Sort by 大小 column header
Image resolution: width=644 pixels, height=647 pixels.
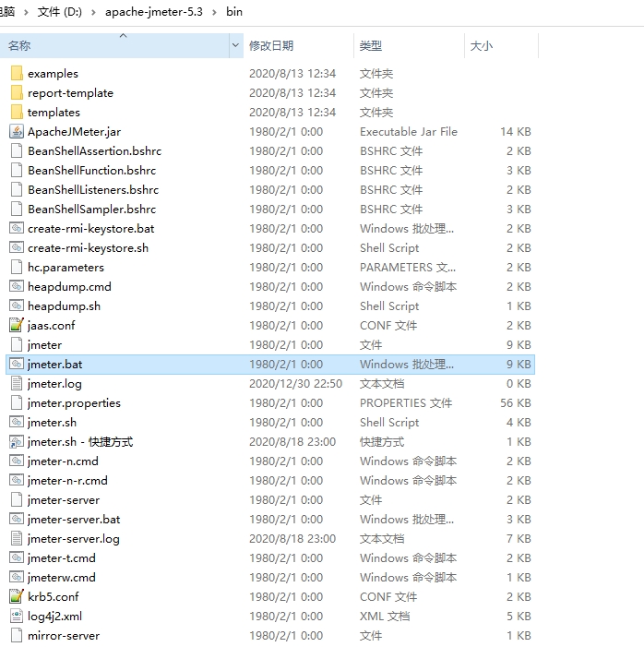coord(502,45)
